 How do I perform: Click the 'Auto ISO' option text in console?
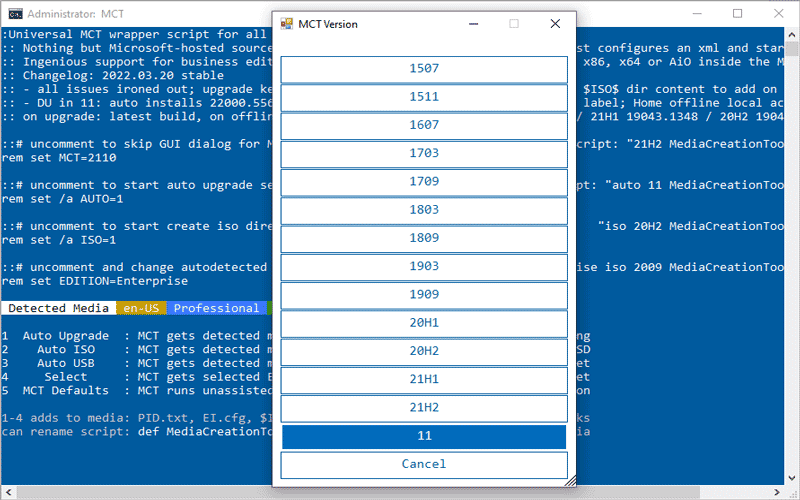66,349
